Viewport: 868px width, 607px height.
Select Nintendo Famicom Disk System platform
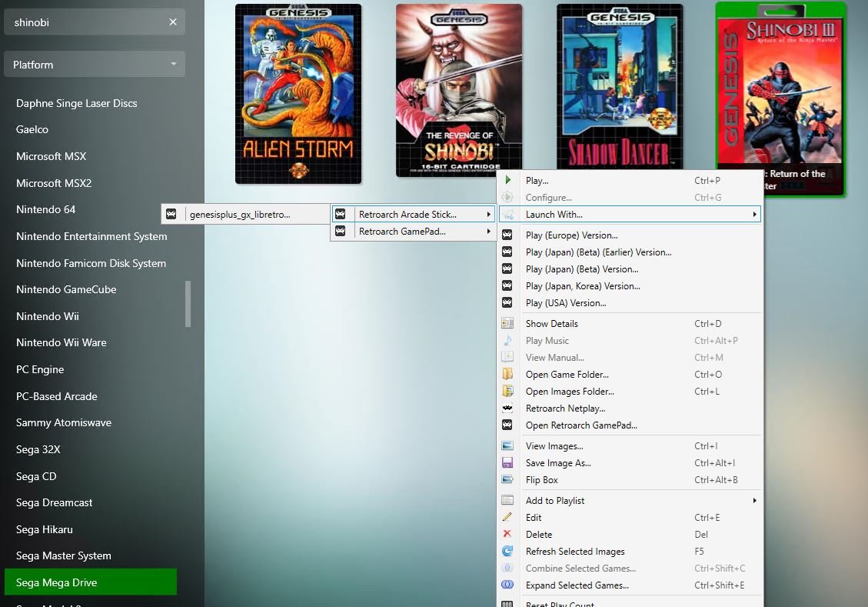point(91,263)
